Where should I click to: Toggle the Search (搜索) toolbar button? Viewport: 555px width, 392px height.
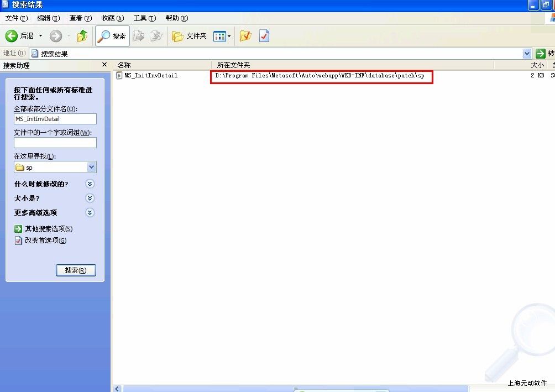pyautogui.click(x=112, y=36)
